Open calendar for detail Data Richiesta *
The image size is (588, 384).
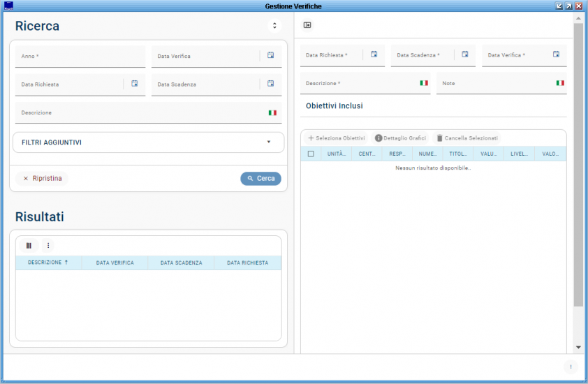click(374, 54)
